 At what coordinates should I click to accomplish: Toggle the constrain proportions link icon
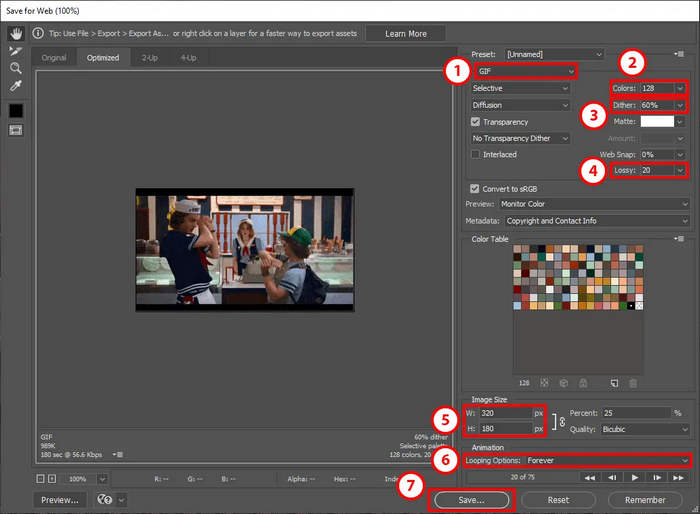click(x=562, y=421)
